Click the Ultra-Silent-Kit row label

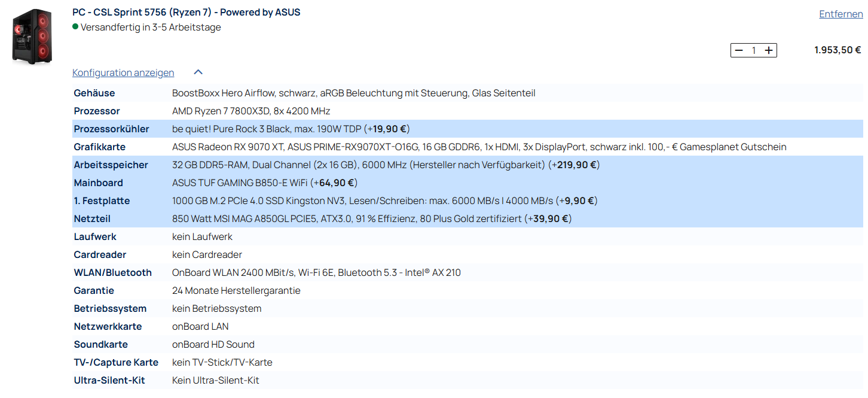(109, 380)
